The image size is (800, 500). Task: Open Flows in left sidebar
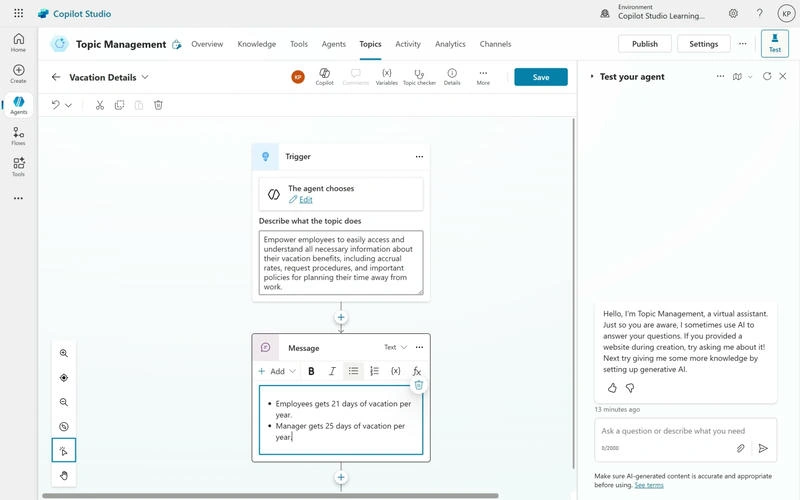[18, 136]
